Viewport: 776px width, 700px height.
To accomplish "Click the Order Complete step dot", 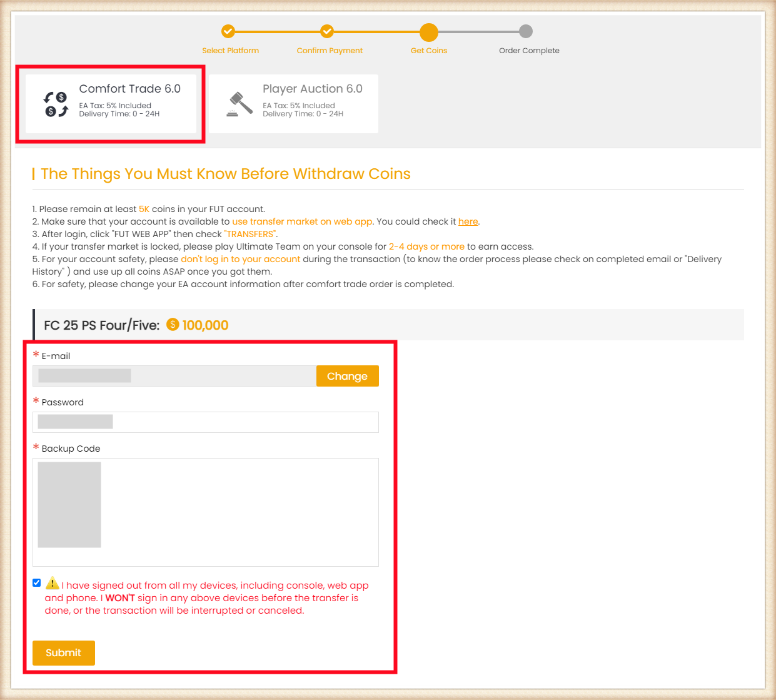I will click(x=526, y=31).
